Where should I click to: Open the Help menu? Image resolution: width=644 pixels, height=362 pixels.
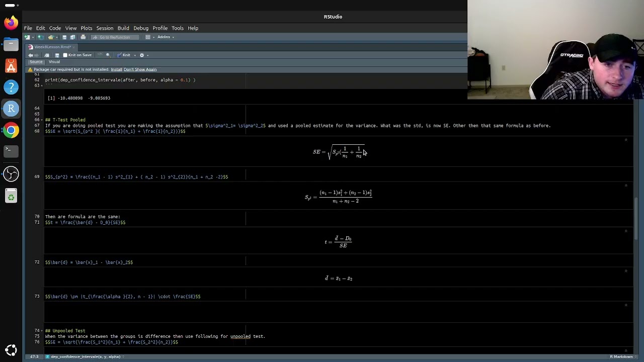point(193,28)
